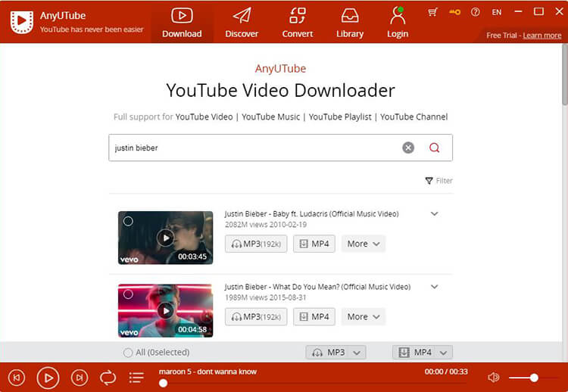Image resolution: width=568 pixels, height=392 pixels.
Task: Expand details chevron for What Do You Mean?
Action: click(435, 287)
